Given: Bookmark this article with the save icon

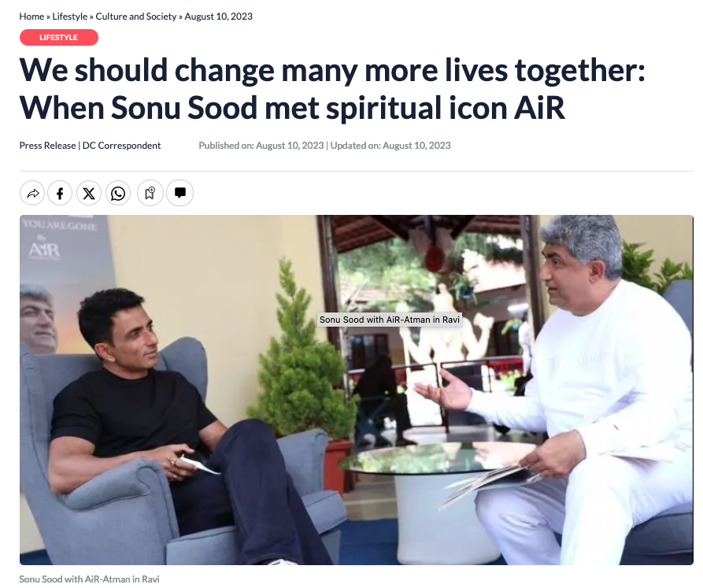Looking at the screenshot, I should pyautogui.click(x=150, y=193).
